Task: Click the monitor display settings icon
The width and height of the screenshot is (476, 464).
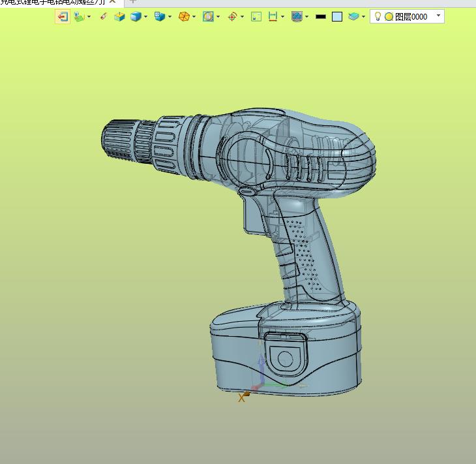Action: [297, 16]
